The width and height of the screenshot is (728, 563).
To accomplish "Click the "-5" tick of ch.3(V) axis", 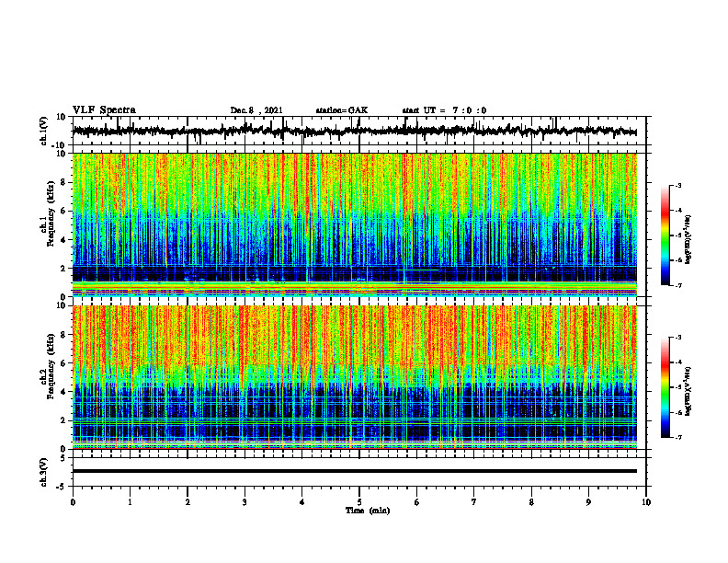I will [x=62, y=487].
